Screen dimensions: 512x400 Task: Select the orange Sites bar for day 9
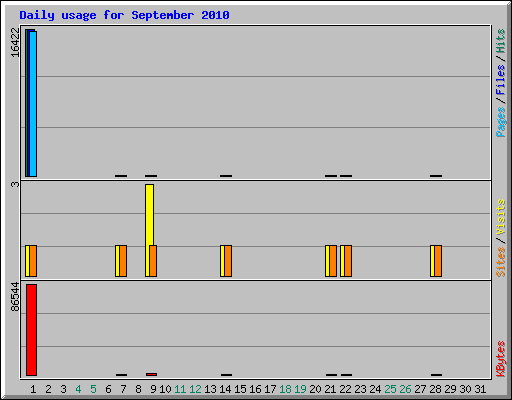pos(153,261)
